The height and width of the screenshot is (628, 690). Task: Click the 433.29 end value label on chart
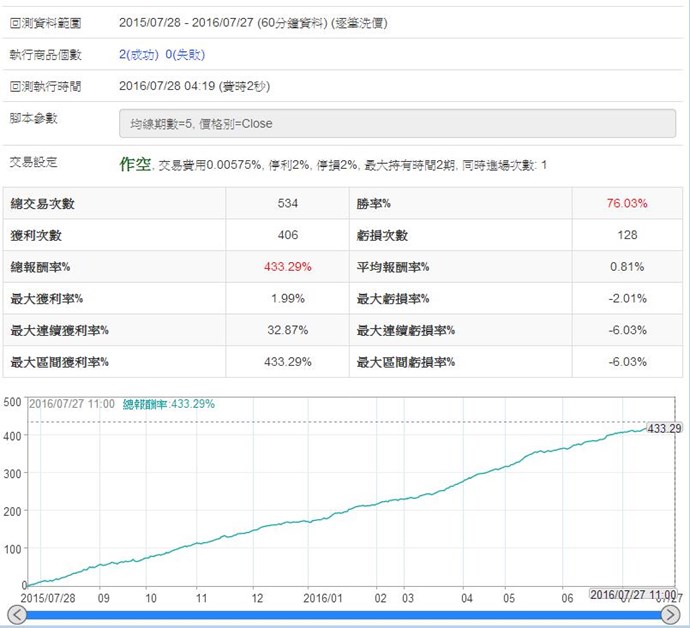[x=664, y=428]
